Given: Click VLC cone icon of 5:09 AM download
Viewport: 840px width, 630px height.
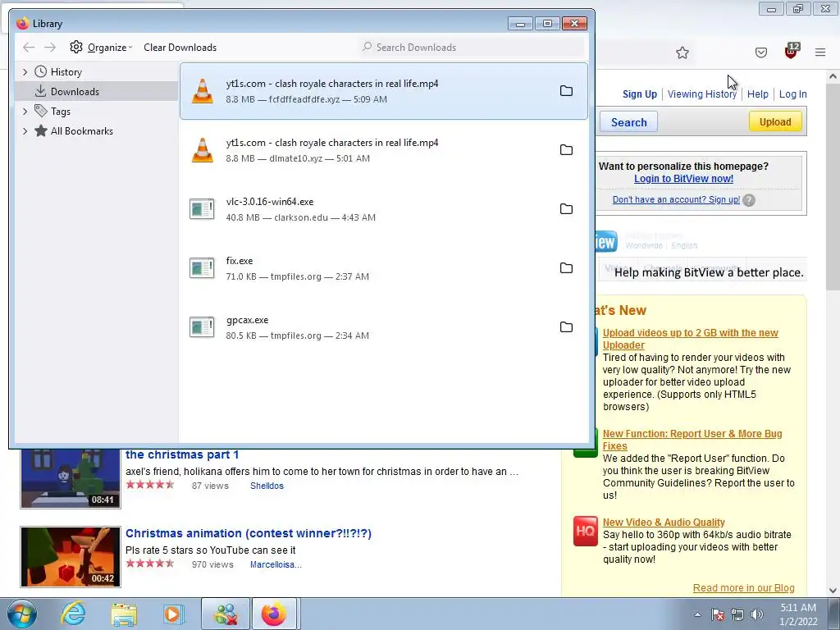Looking at the screenshot, I should pos(203,91).
